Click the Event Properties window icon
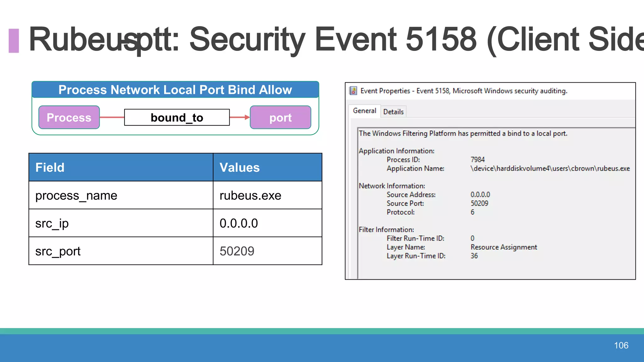This screenshot has height=362, width=644. tap(353, 91)
